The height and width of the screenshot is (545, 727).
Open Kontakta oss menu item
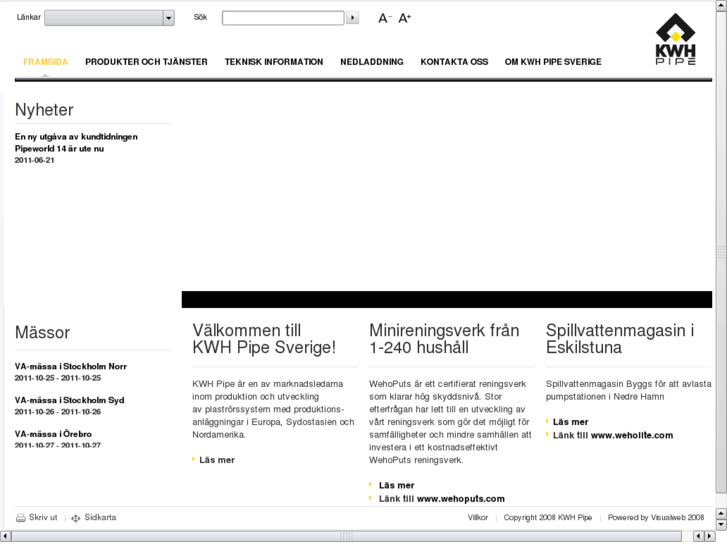click(x=454, y=62)
